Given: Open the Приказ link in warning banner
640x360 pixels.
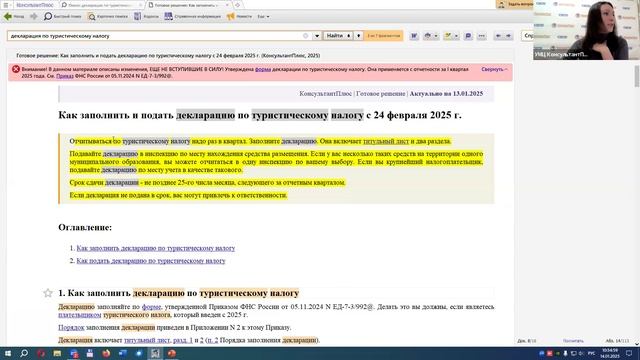Looking at the screenshot, I should tap(64, 76).
